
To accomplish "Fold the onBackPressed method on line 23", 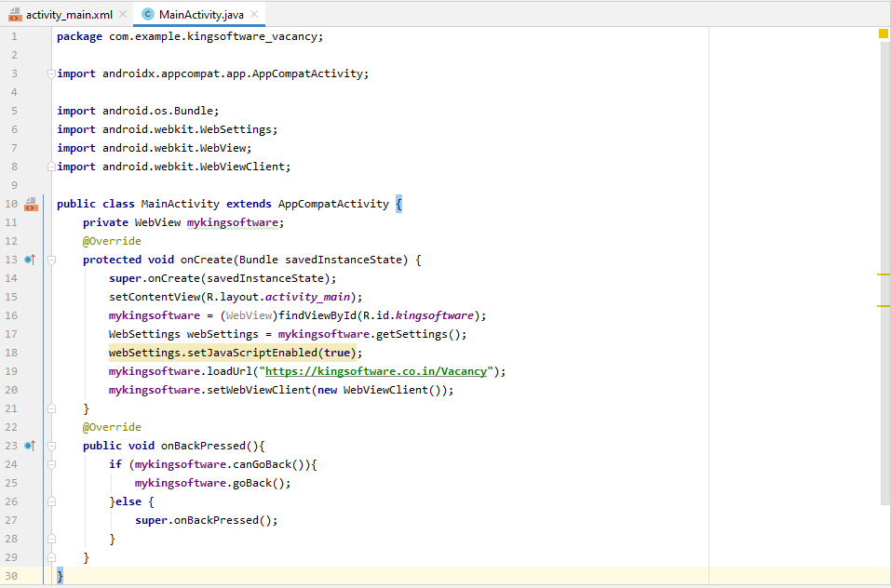I will click(x=50, y=446).
